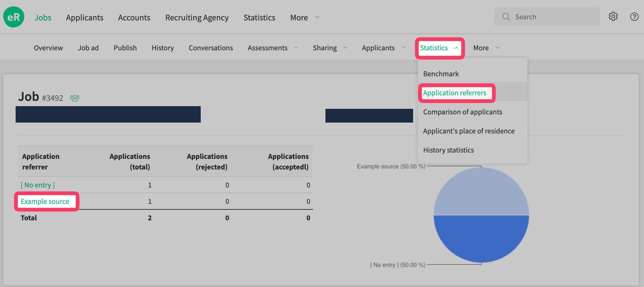This screenshot has width=644, height=287.
Task: Expand the Applicants submenu chevron
Action: 403,48
